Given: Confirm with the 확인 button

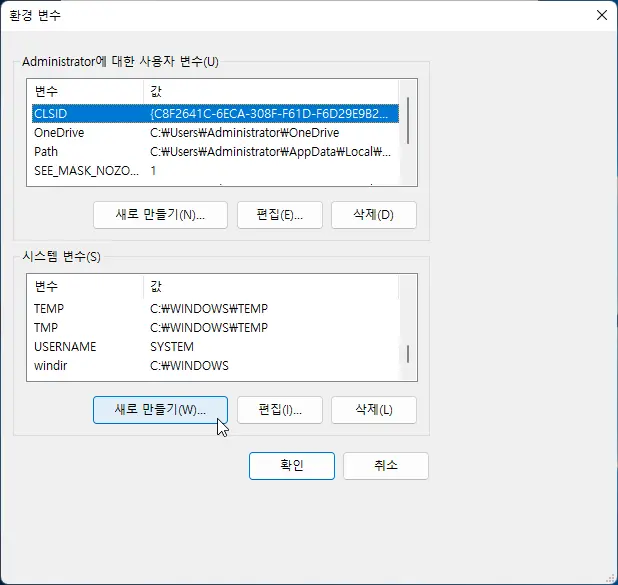Looking at the screenshot, I should coord(292,466).
